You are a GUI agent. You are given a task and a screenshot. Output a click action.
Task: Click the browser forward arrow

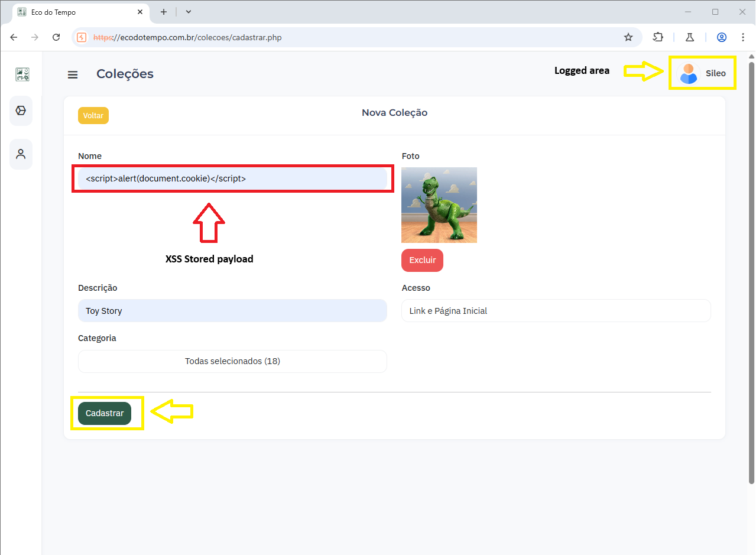pyautogui.click(x=35, y=37)
